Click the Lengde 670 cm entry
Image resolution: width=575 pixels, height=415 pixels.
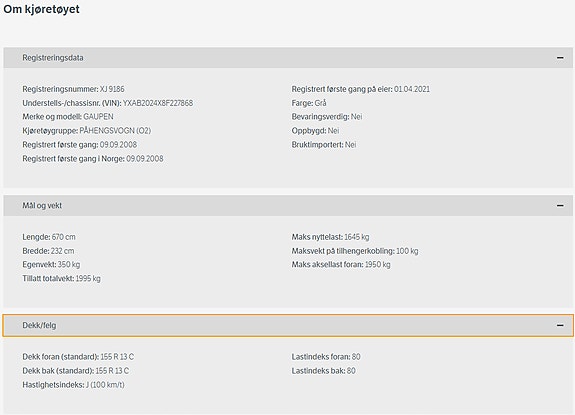pyautogui.click(x=49, y=237)
